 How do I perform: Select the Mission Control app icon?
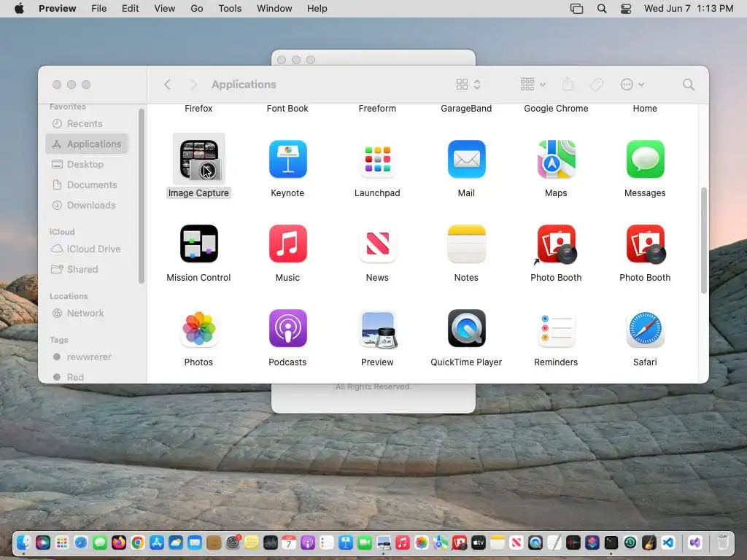pyautogui.click(x=198, y=244)
